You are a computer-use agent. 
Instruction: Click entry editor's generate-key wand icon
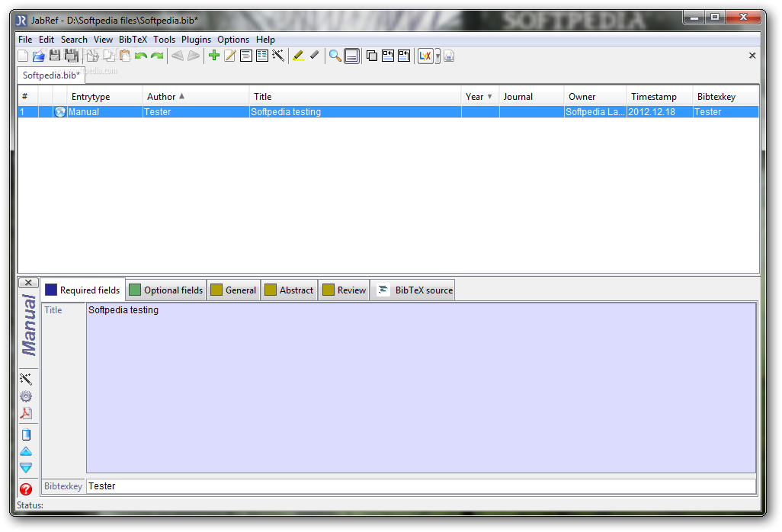click(x=26, y=379)
